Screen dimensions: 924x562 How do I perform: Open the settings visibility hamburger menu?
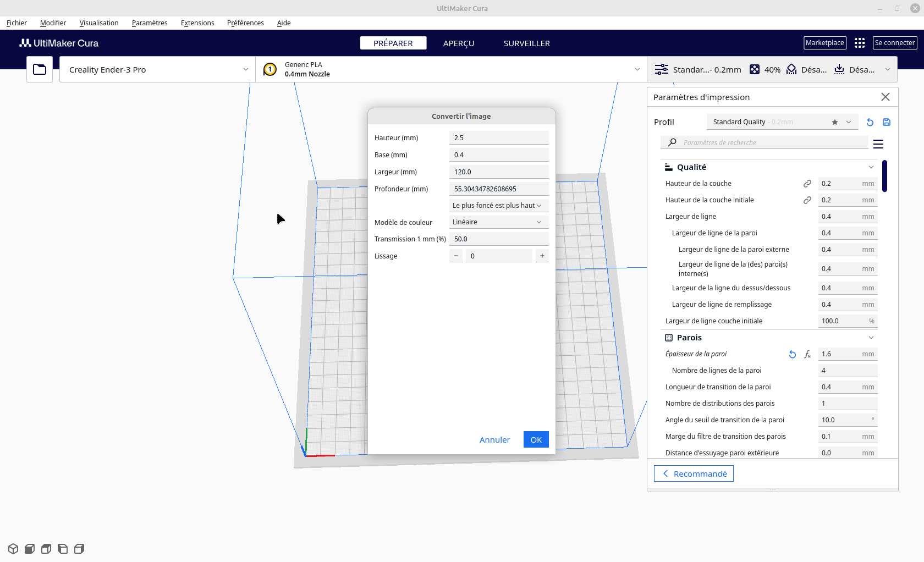click(x=878, y=144)
